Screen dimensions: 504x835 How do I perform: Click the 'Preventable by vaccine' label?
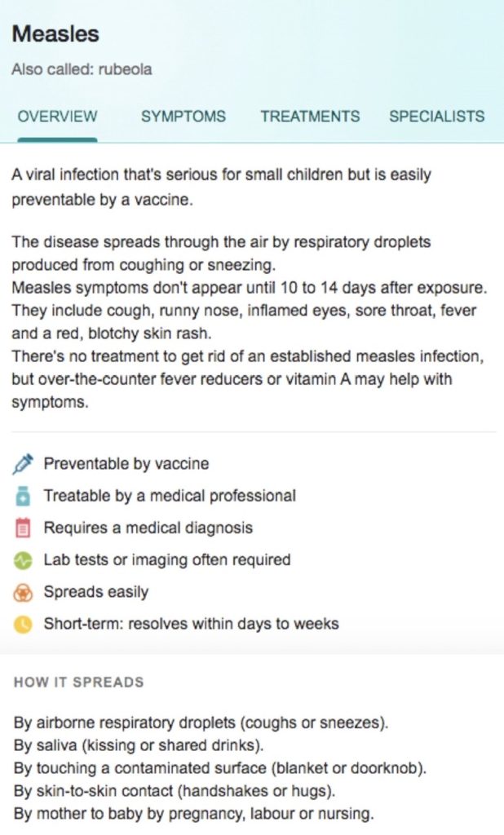tap(126, 464)
